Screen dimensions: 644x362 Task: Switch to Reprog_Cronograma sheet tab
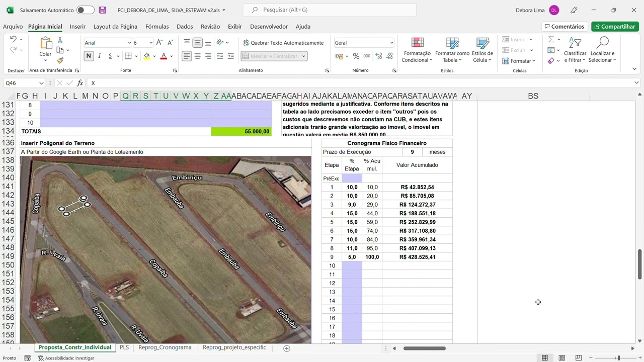pos(165,347)
